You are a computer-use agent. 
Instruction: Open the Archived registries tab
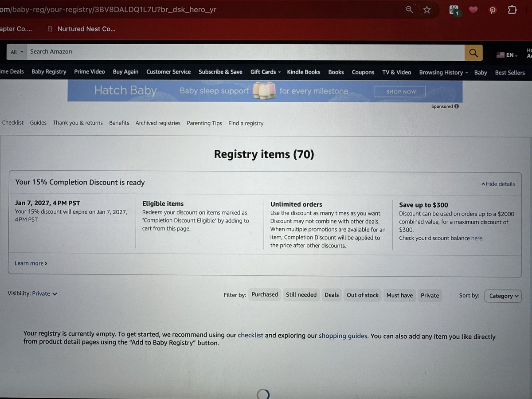(158, 123)
